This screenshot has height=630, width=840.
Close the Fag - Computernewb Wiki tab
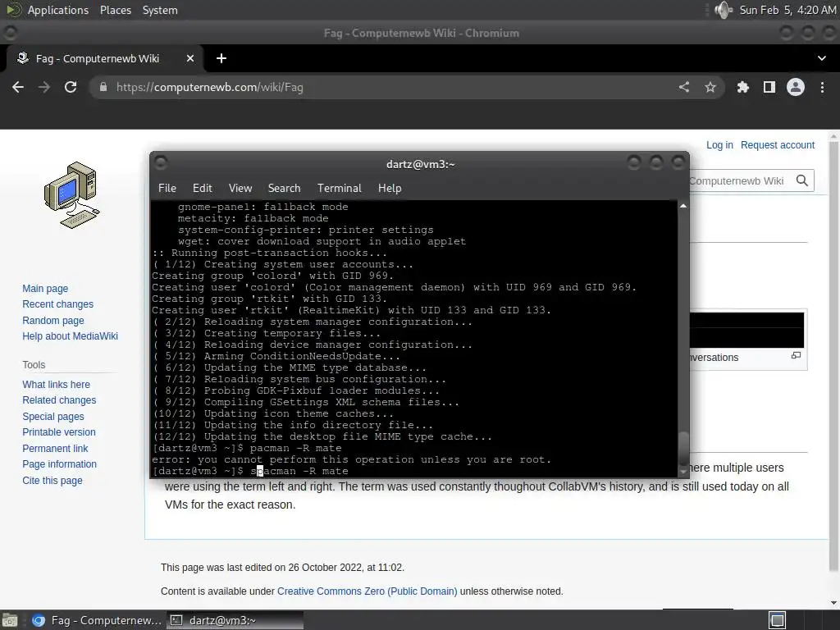[190, 58]
